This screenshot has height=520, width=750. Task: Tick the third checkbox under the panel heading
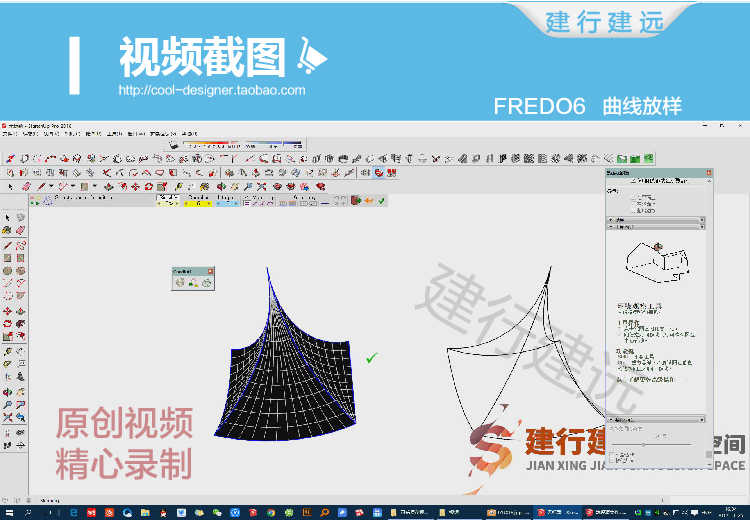click(x=634, y=210)
